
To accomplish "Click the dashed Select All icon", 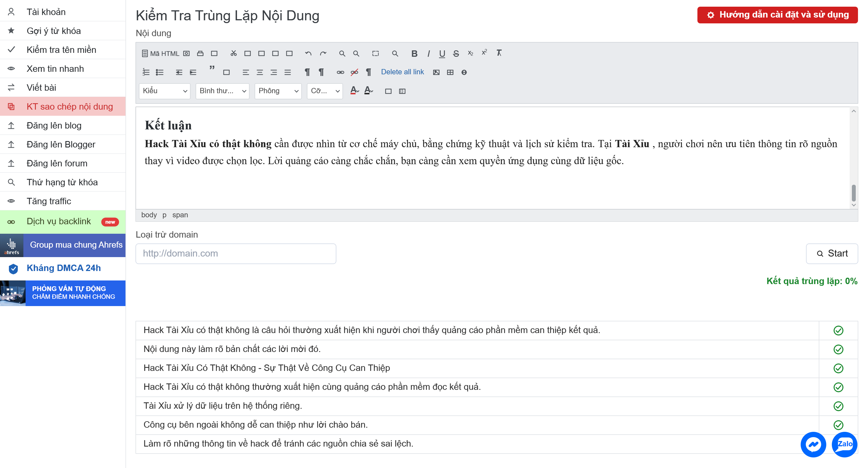I will (375, 54).
